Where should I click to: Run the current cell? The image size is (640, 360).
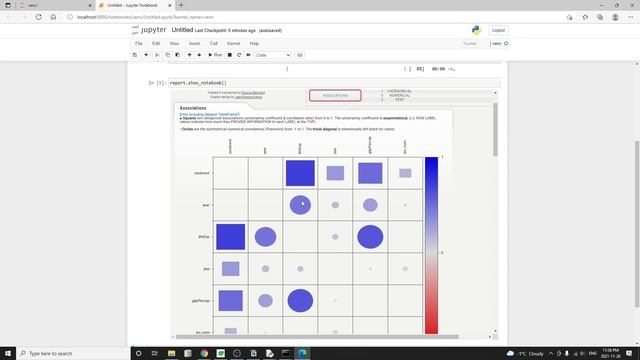[215, 55]
